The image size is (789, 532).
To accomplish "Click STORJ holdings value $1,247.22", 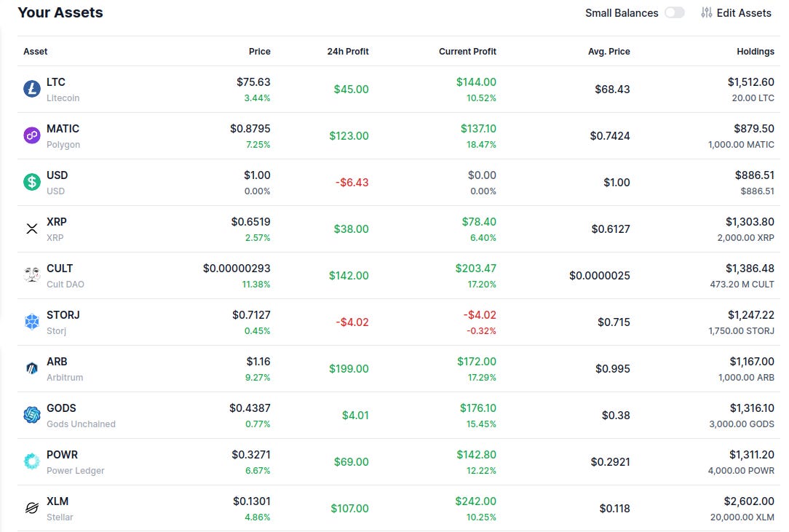I will point(750,314).
